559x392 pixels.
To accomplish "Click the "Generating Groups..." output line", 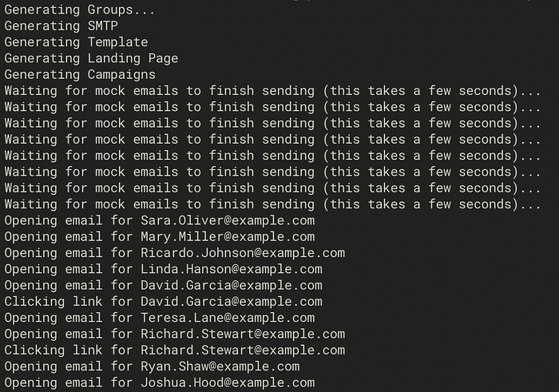I will 79,10.
